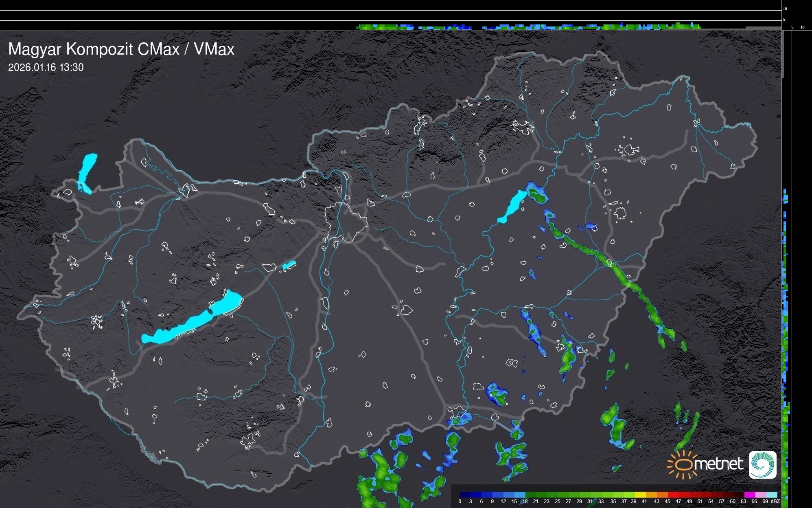Click the teal spiral radar logo icon
Viewport: 812px width, 508px height.
(x=762, y=464)
